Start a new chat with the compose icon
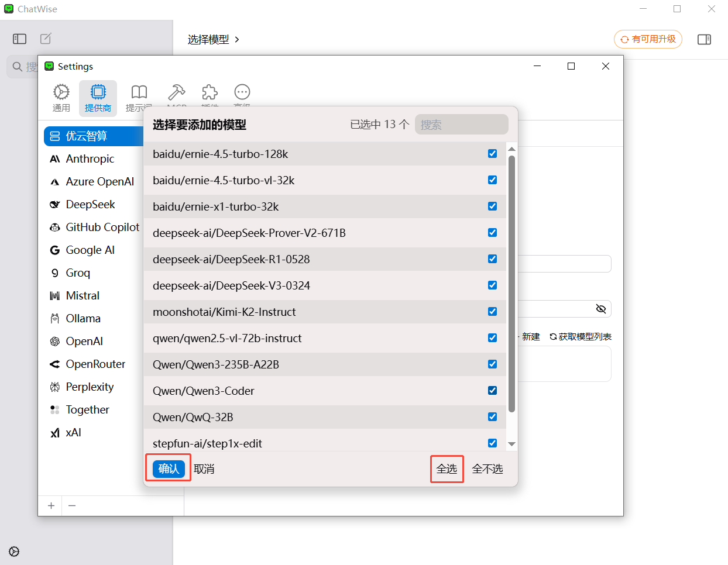Viewport: 728px width, 565px height. 46,39
